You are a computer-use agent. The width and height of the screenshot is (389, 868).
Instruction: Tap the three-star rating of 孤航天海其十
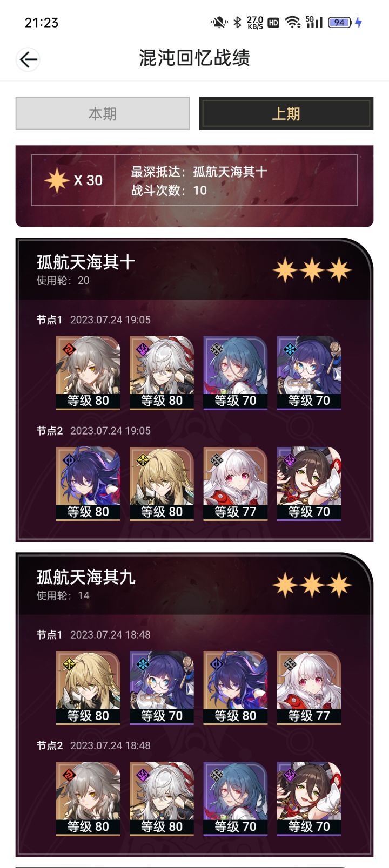pyautogui.click(x=312, y=270)
